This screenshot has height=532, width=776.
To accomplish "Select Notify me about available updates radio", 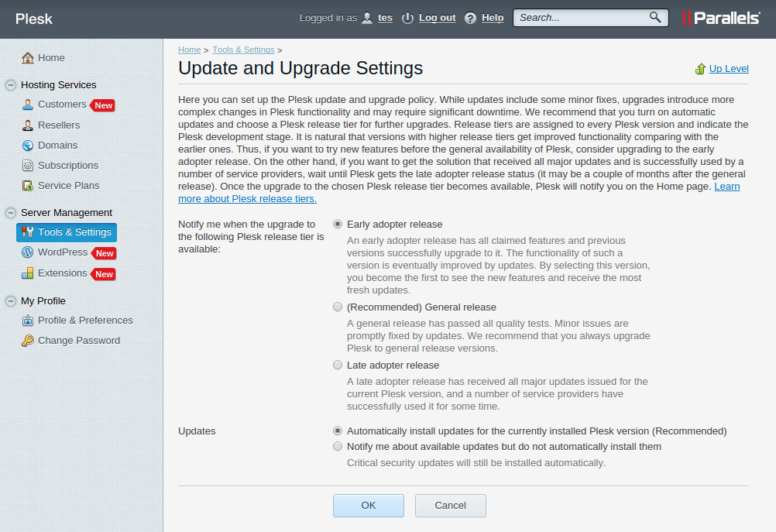I will point(338,446).
